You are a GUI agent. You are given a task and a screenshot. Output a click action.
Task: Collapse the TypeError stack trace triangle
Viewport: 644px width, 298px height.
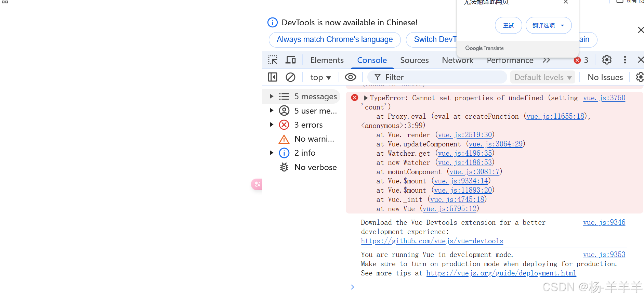[366, 98]
